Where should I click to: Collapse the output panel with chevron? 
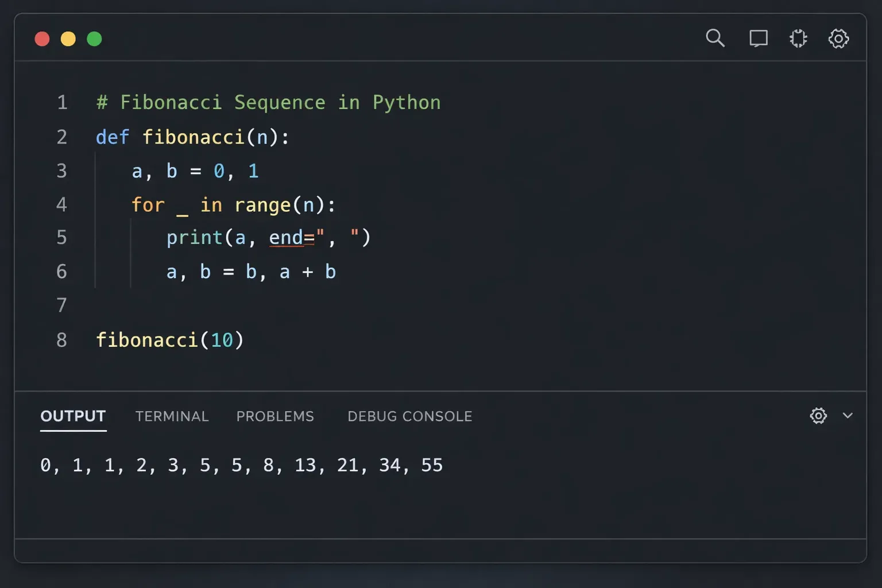(x=848, y=416)
